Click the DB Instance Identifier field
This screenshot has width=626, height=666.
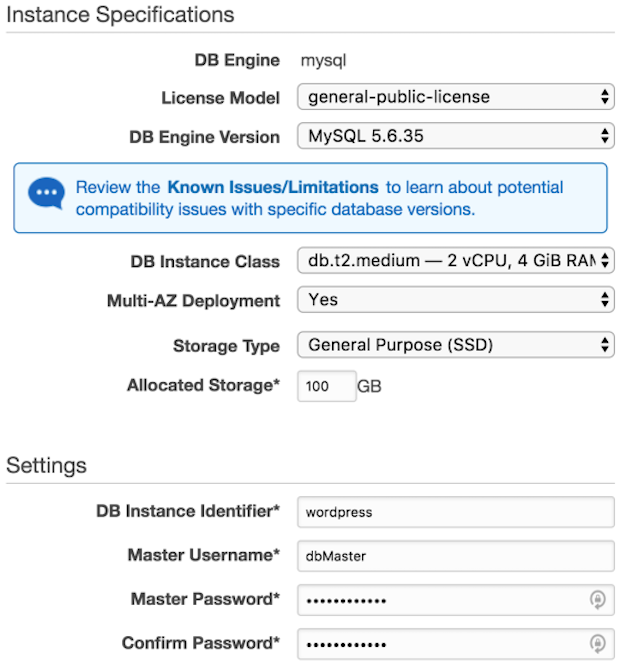(456, 512)
